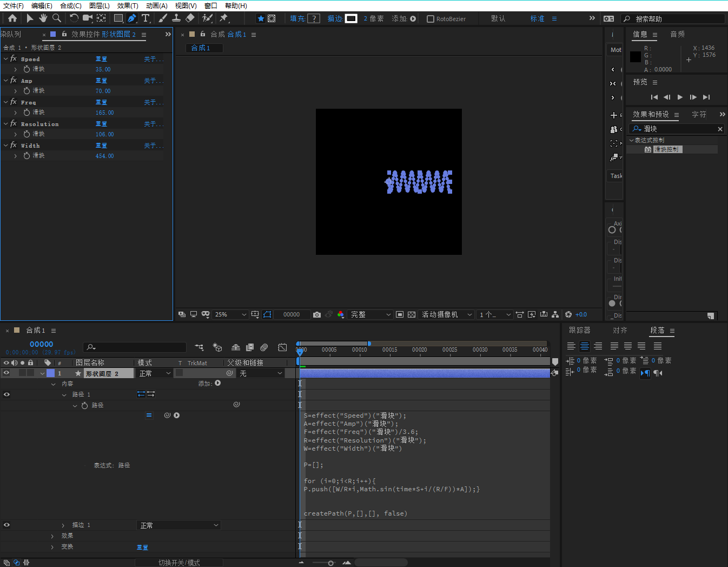
Task: Open the 活动摄像机 camera dropdown
Action: (447, 314)
